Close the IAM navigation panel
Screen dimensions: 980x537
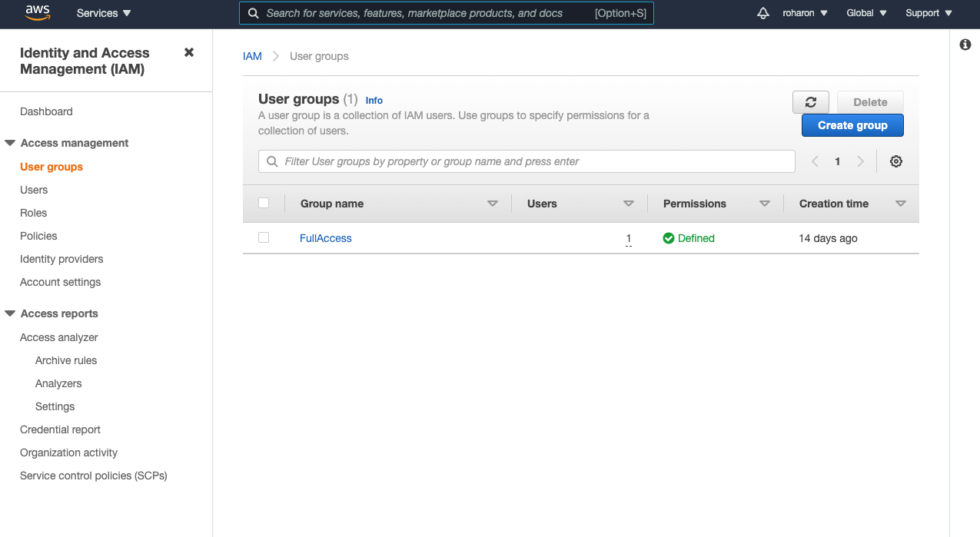click(x=189, y=52)
